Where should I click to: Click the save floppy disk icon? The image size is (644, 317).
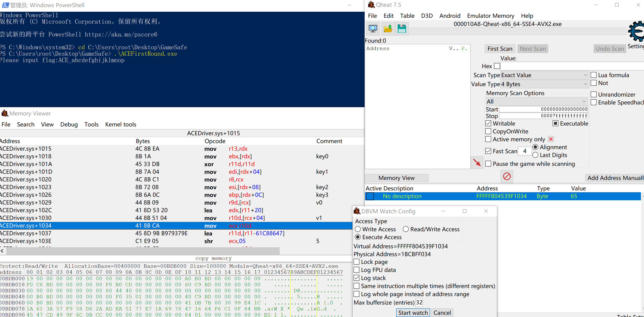coord(402,29)
